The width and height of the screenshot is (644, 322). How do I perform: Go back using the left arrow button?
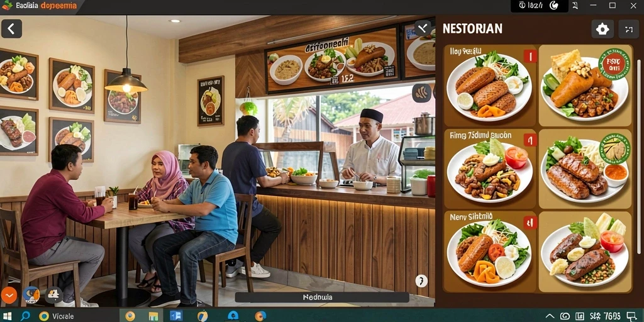click(x=11, y=29)
